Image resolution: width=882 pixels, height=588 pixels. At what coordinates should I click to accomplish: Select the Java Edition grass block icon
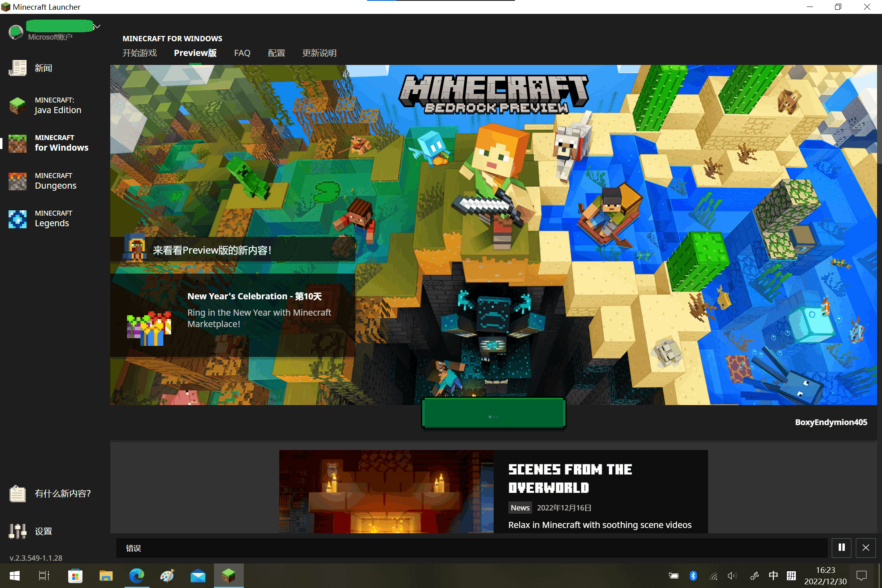pos(18,106)
